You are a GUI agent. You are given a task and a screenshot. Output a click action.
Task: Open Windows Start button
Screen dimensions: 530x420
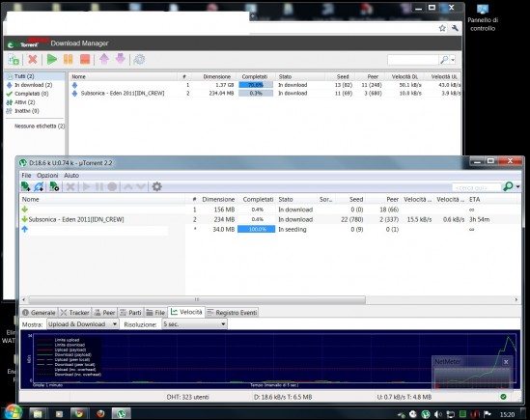(x=13, y=412)
